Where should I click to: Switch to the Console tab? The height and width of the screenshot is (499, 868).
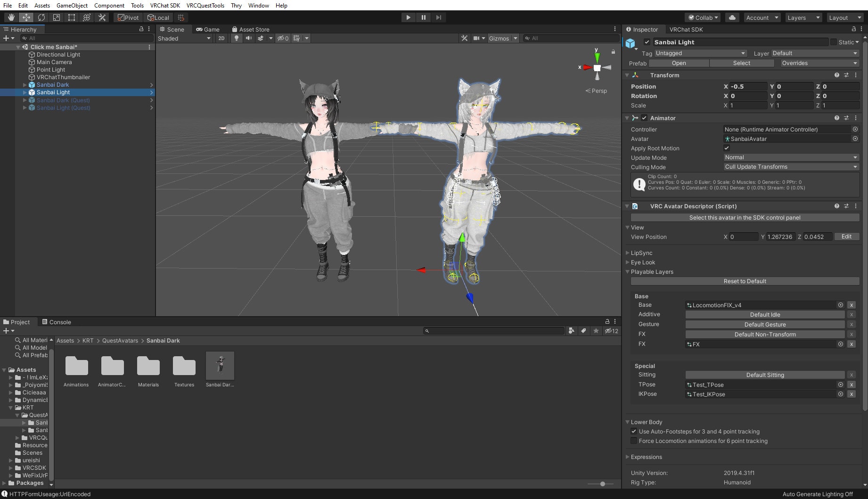point(56,322)
